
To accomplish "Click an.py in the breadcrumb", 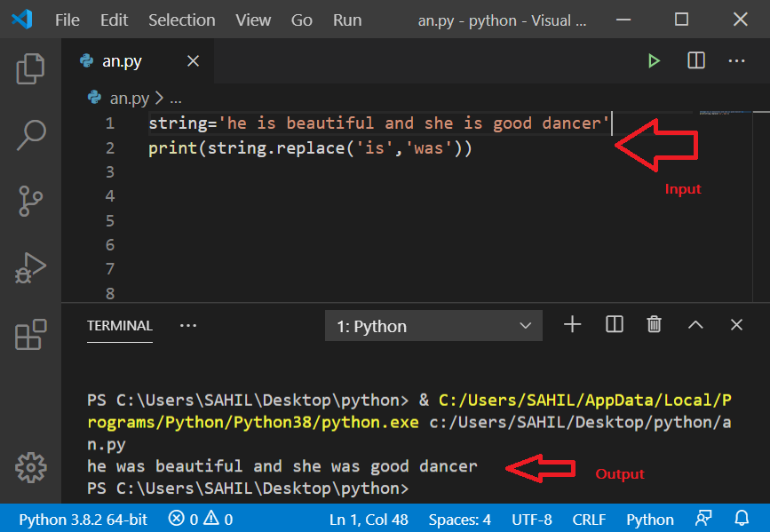I will coord(129,99).
